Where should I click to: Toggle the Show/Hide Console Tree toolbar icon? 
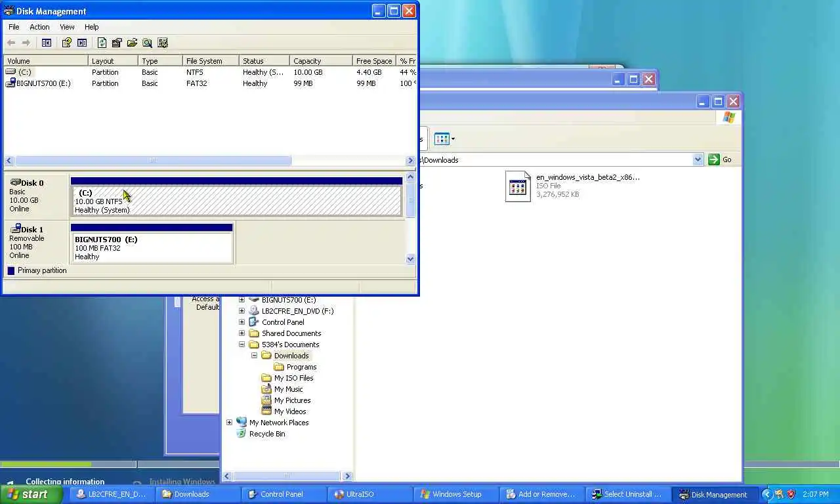(47, 43)
